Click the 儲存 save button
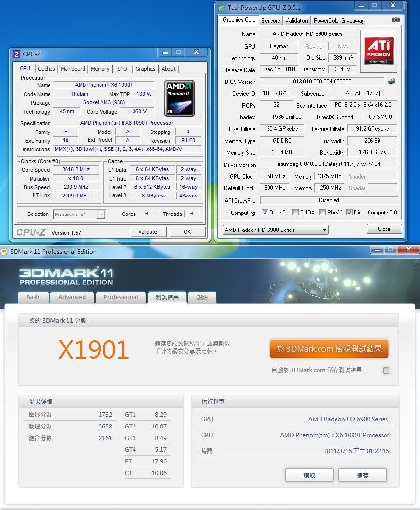Image resolution: width=420 pixels, height=510 pixels. (363, 475)
